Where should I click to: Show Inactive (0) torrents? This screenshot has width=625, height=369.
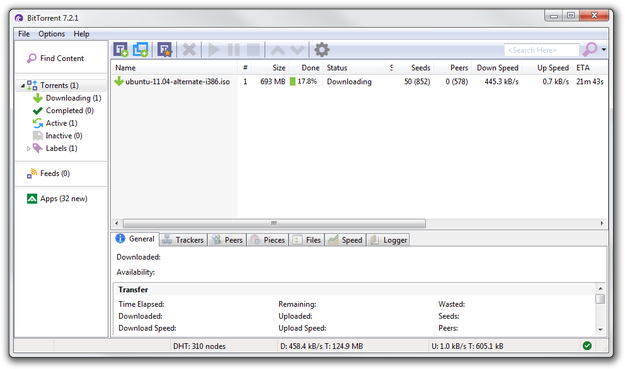point(64,136)
